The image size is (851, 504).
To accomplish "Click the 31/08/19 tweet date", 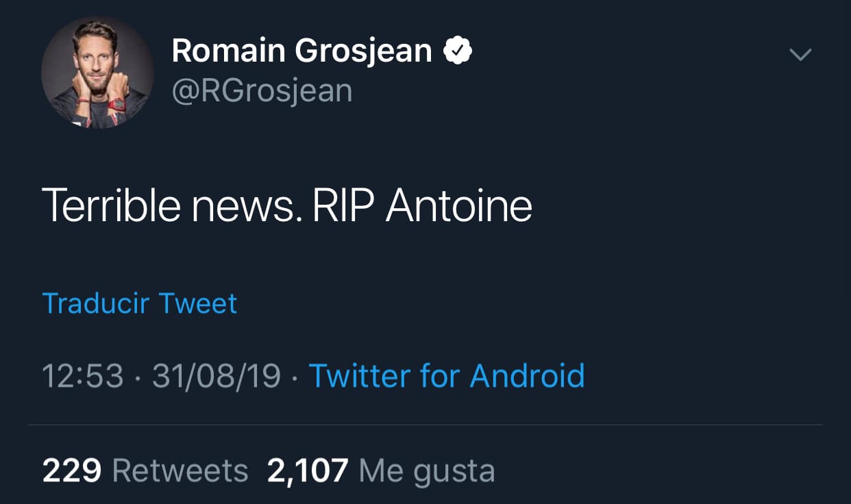I will [217, 376].
